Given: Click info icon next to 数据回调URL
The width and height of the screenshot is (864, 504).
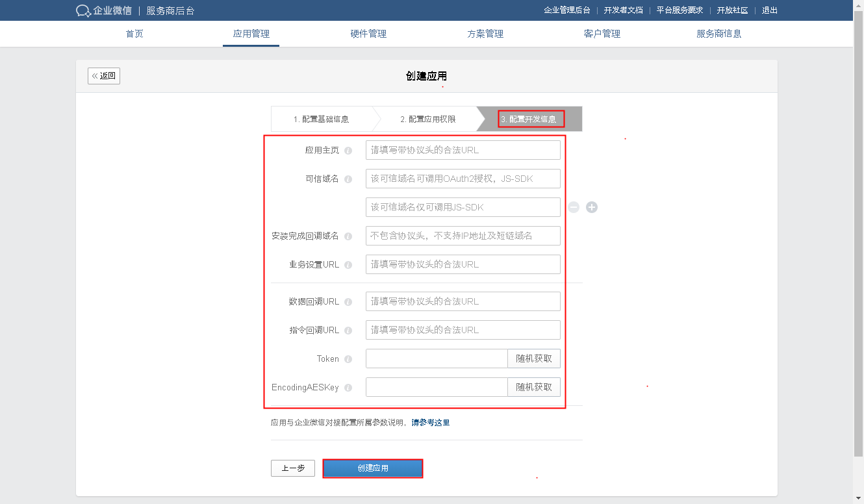Looking at the screenshot, I should (x=348, y=302).
